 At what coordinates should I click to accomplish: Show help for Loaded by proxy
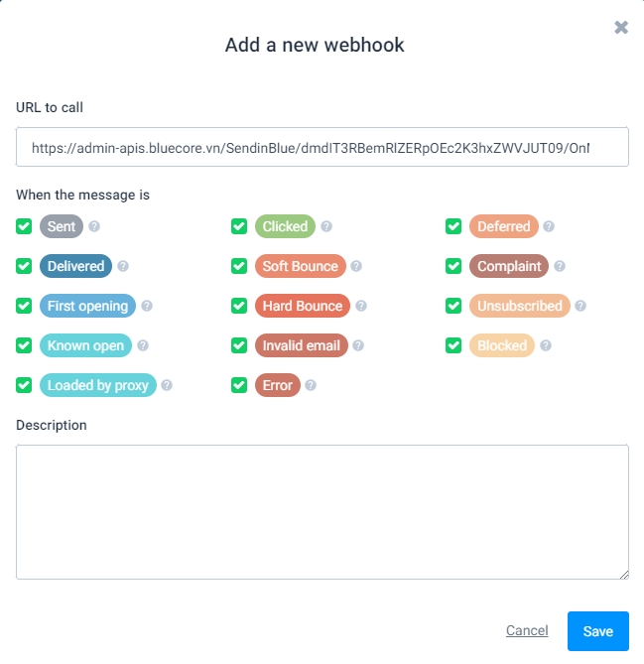[167, 385]
